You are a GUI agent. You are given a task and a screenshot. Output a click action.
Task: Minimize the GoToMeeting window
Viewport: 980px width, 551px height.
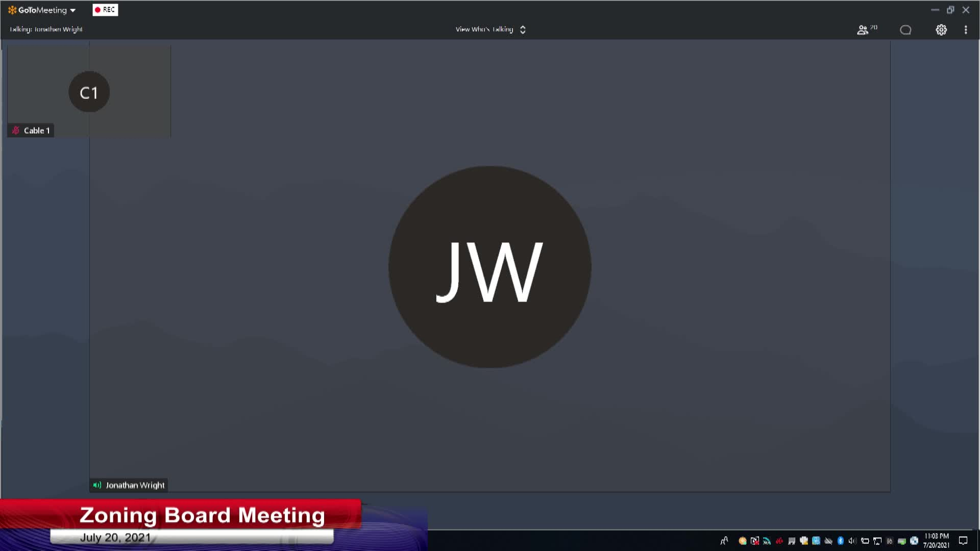[x=935, y=10]
